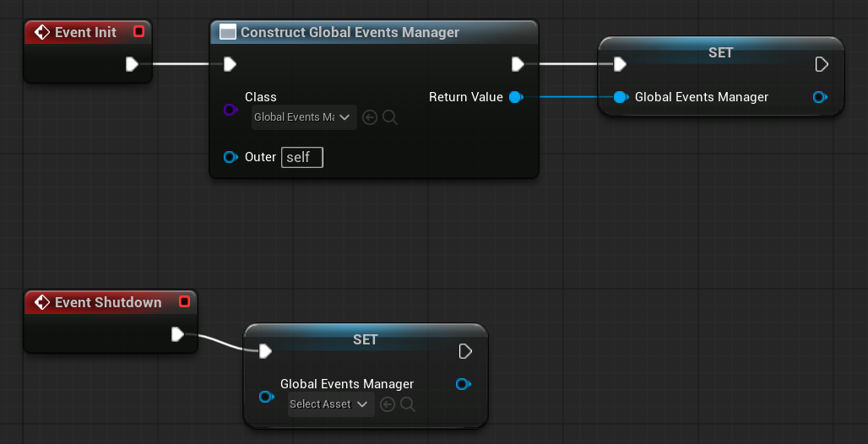This screenshot has height=444, width=868.
Task: Click the purple Class input pin
Action: 231,110
